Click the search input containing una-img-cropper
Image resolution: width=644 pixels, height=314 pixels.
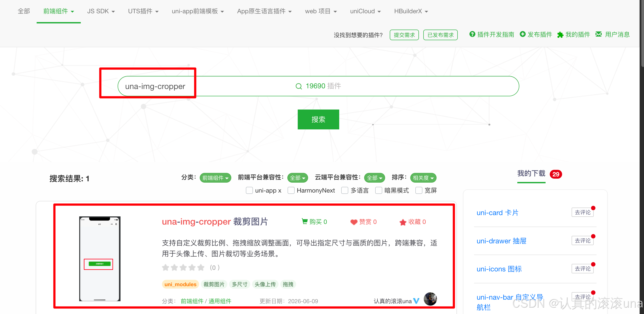click(x=318, y=86)
